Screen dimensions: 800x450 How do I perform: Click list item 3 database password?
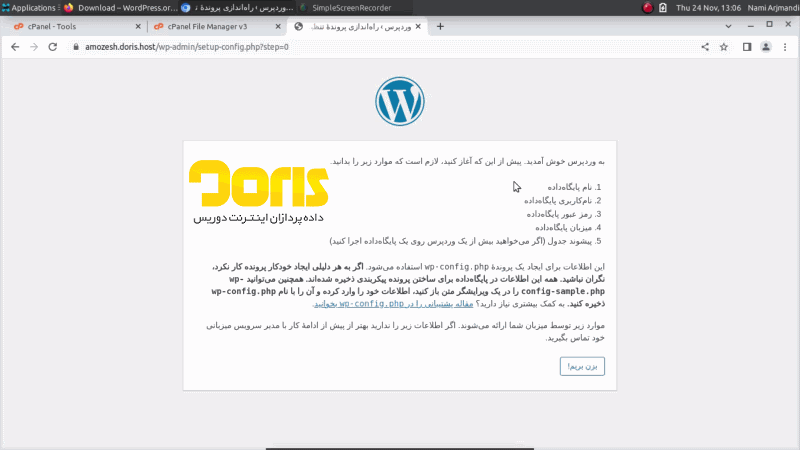pos(564,214)
